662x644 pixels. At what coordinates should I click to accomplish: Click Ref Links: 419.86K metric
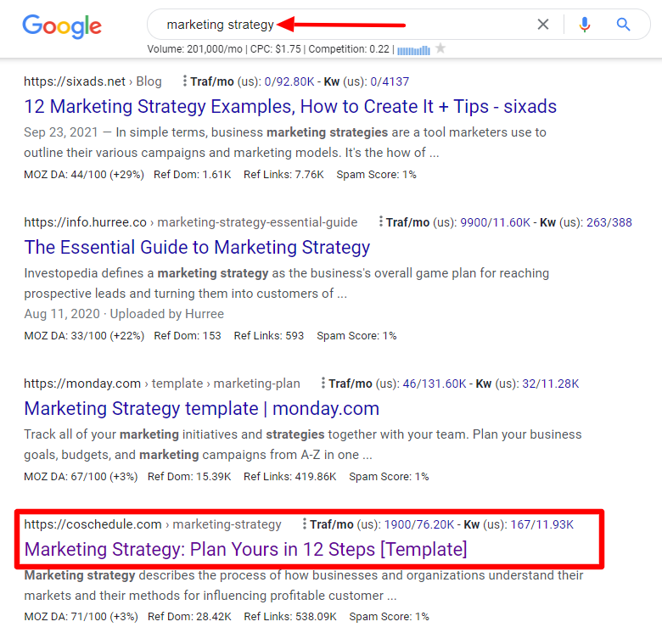[290, 477]
